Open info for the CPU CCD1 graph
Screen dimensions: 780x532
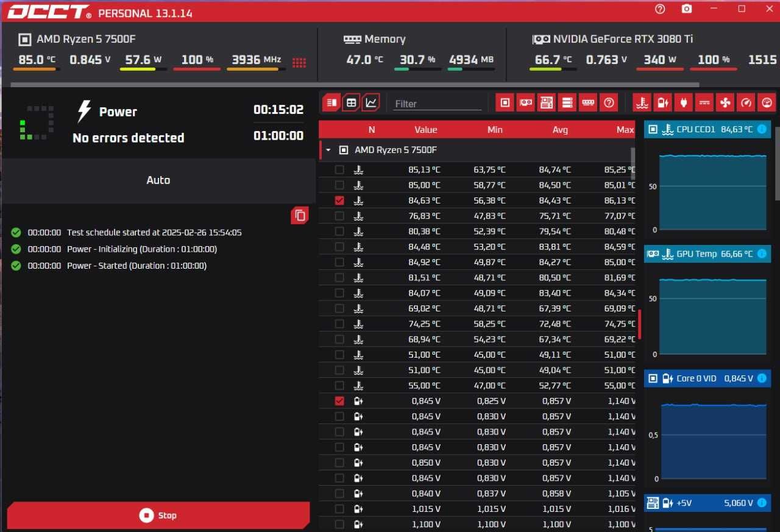[762, 129]
